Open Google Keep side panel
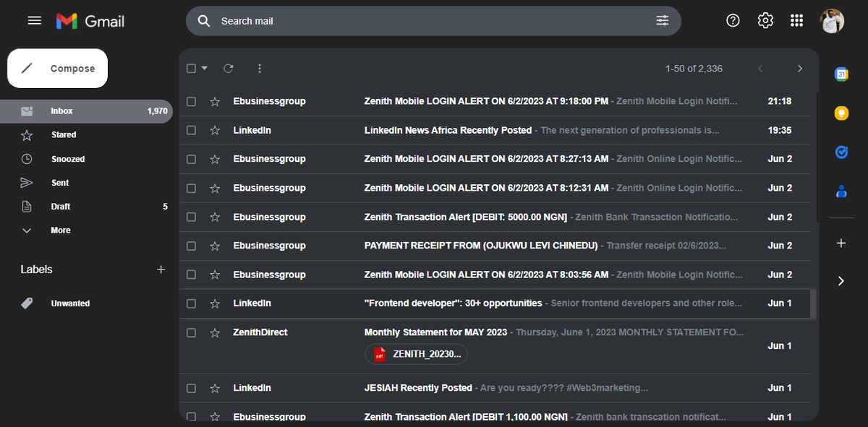Screen dimensions: 868x427 841,113
